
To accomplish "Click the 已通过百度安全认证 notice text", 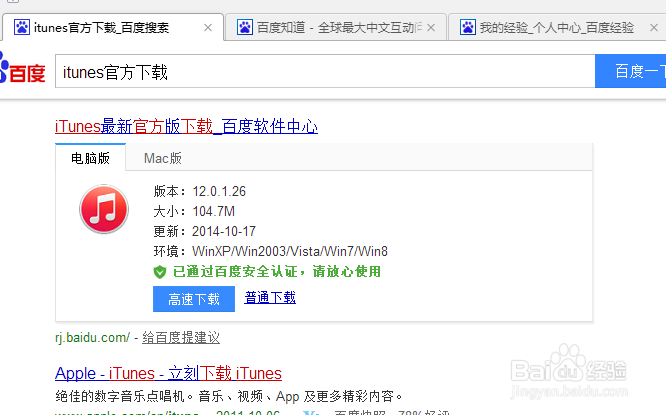I will pyautogui.click(x=277, y=271).
